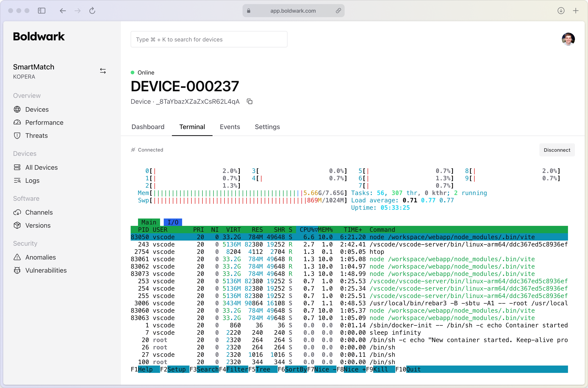Image resolution: width=588 pixels, height=388 pixels.
Task: Open Threats in the sidebar
Action: click(36, 136)
